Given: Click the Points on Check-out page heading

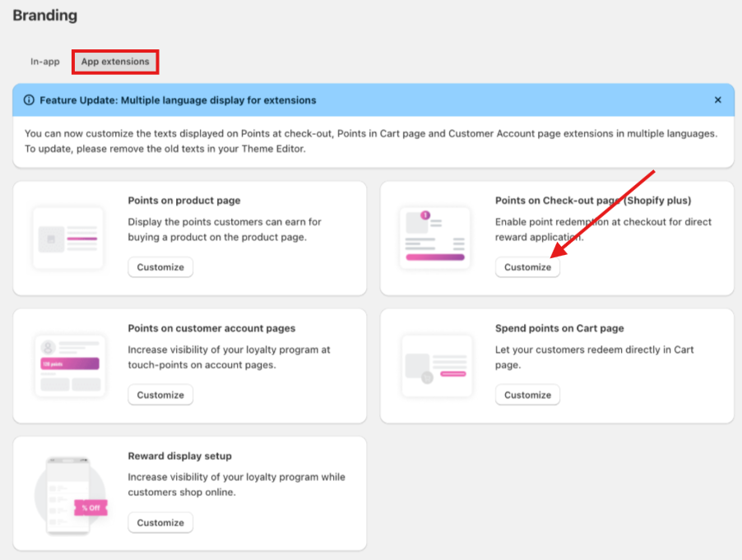Looking at the screenshot, I should (x=592, y=201).
